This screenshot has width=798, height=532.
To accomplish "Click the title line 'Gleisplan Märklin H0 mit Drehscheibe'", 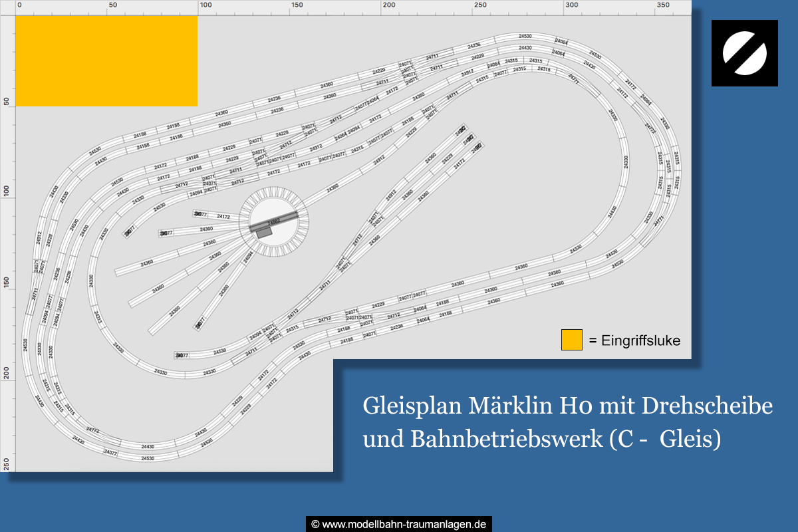I will tap(569, 405).
